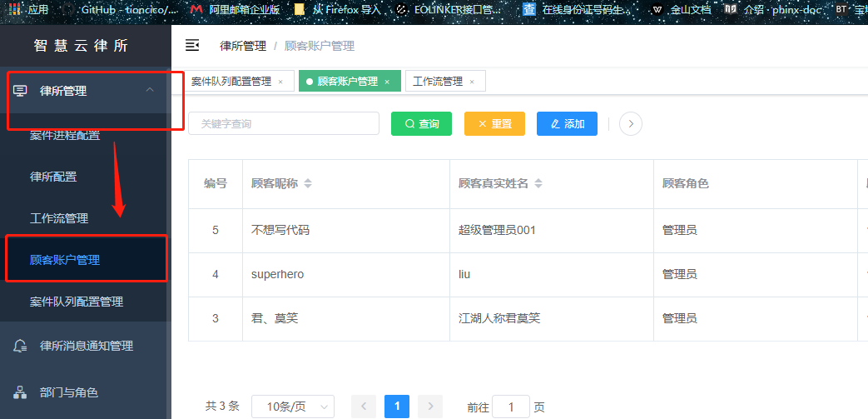Image resolution: width=868 pixels, height=419 pixels.
Task: Click 管理员 role in row 5
Action: tap(680, 230)
